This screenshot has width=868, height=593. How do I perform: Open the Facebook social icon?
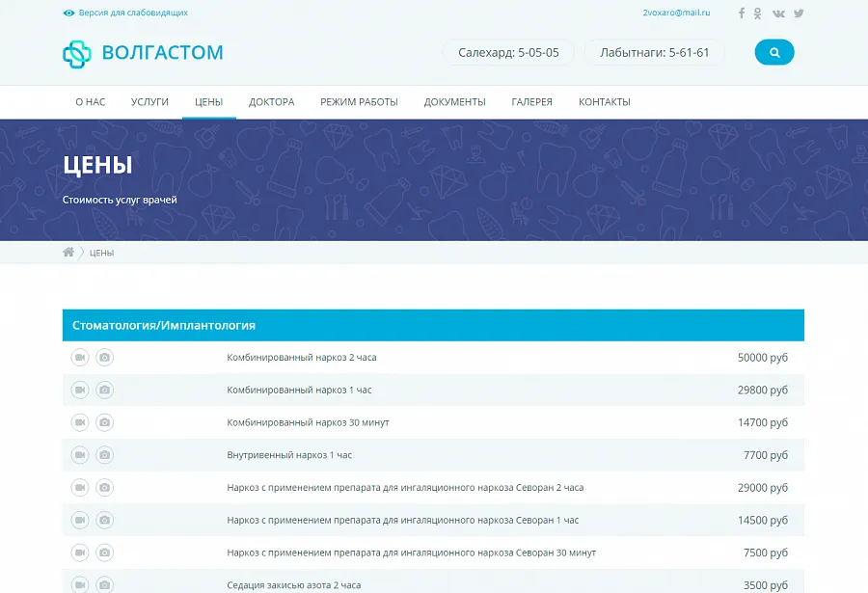(742, 13)
